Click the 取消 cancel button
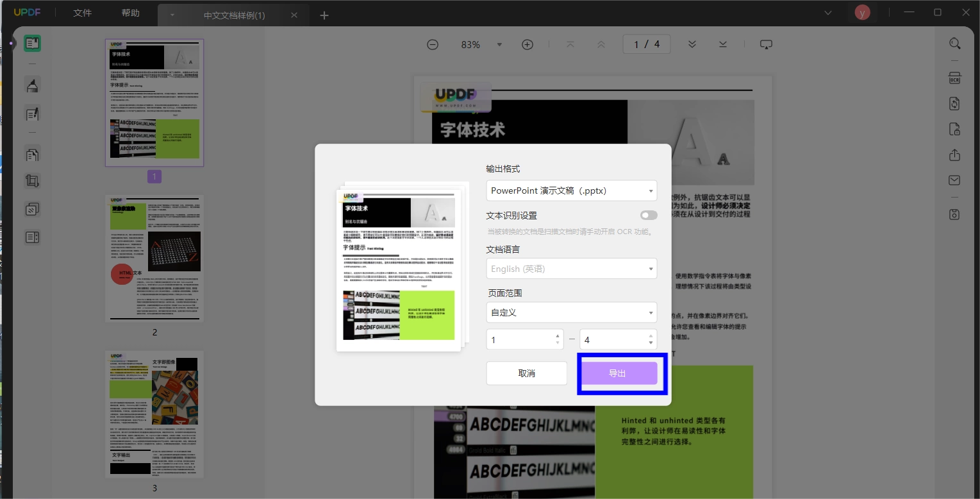The image size is (980, 499). (527, 373)
